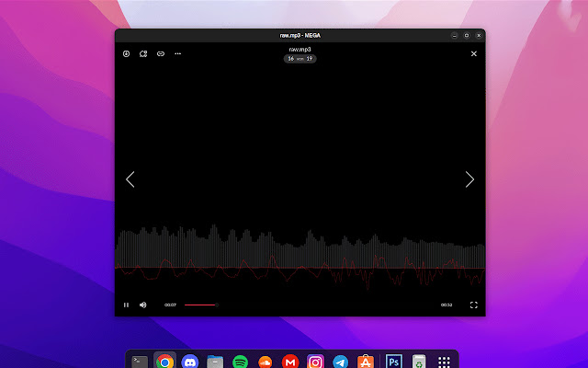588x368 pixels.
Task: Minimize the NEGA window
Action: (454, 35)
